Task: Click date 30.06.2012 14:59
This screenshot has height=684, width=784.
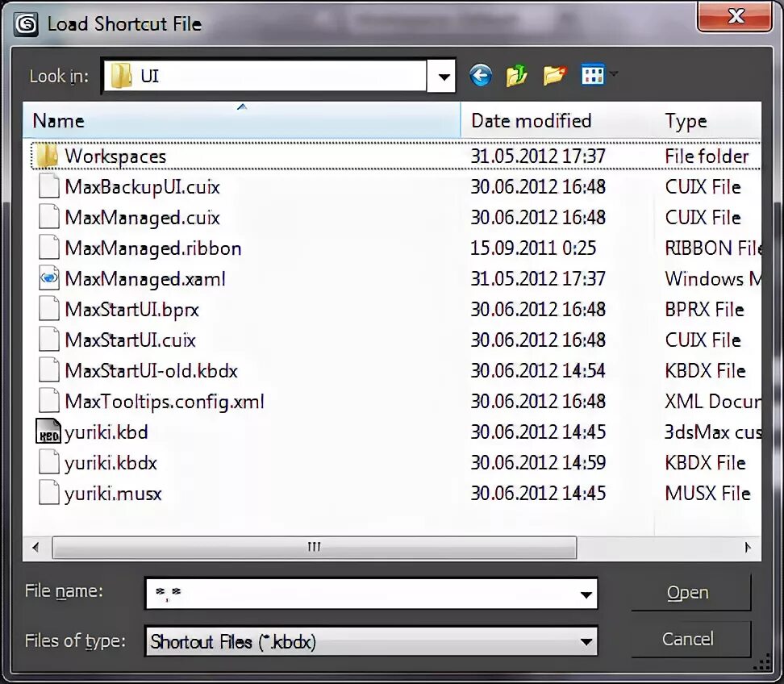Action: [538, 462]
